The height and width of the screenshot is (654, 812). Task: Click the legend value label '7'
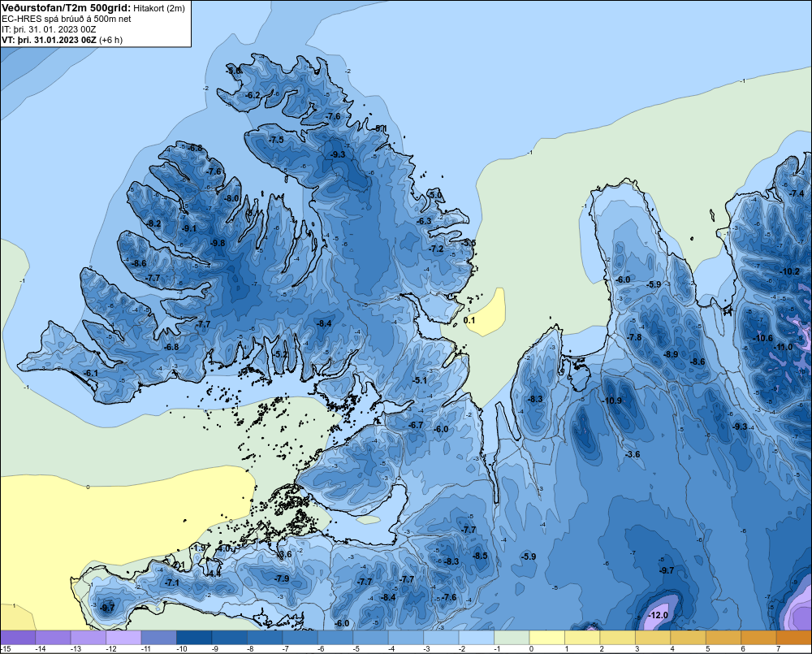(778, 649)
